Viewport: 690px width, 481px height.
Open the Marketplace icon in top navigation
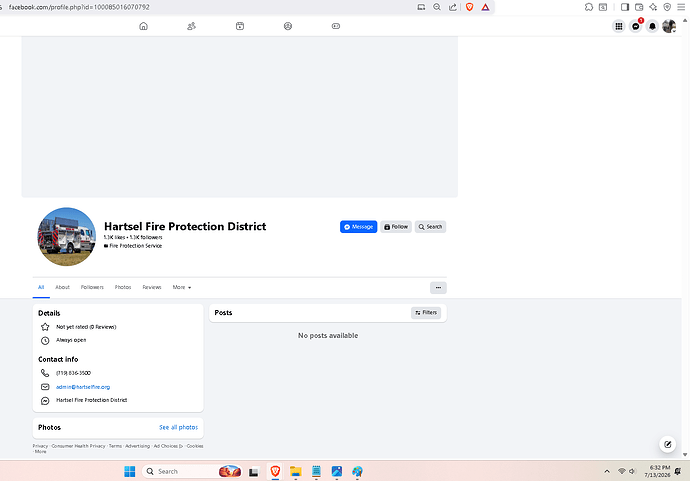pyautogui.click(x=240, y=26)
